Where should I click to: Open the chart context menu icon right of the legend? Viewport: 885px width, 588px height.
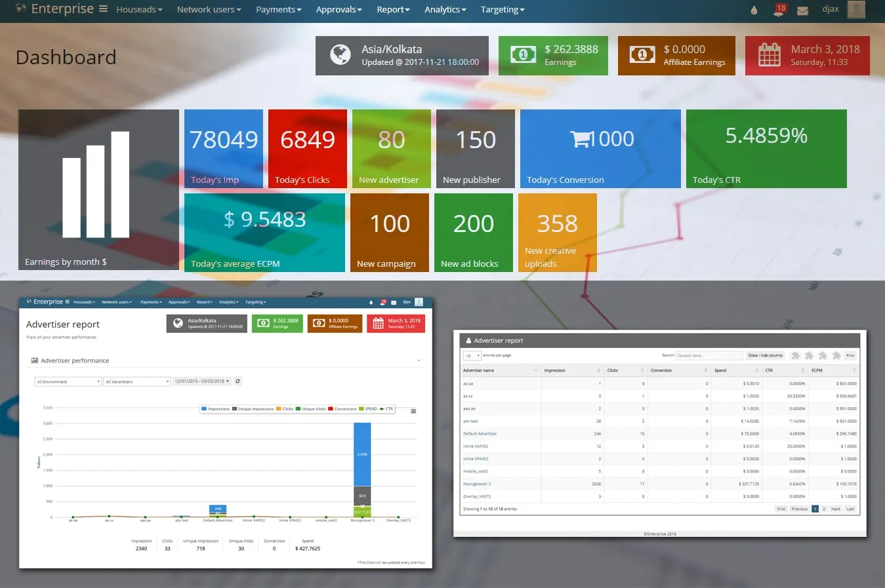[413, 411]
